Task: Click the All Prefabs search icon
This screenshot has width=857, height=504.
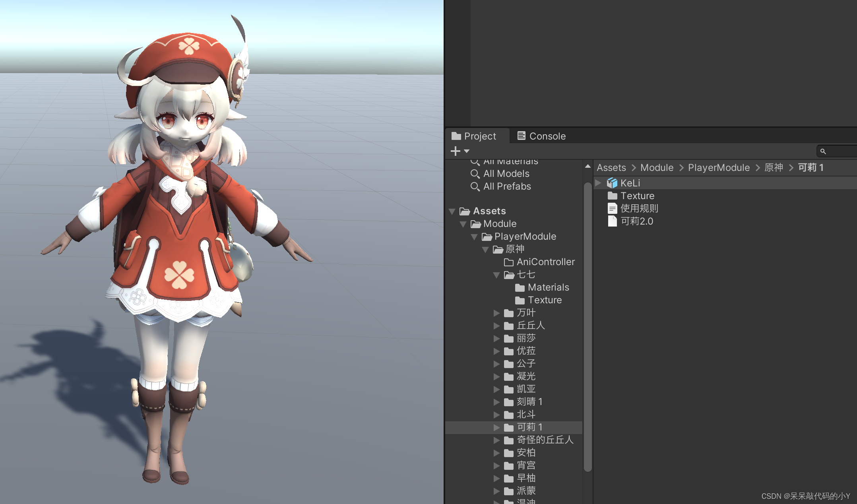Action: [475, 187]
